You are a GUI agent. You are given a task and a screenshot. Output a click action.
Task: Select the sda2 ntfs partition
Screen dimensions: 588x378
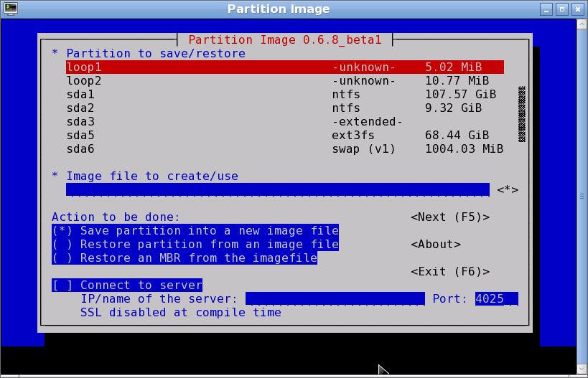point(285,108)
